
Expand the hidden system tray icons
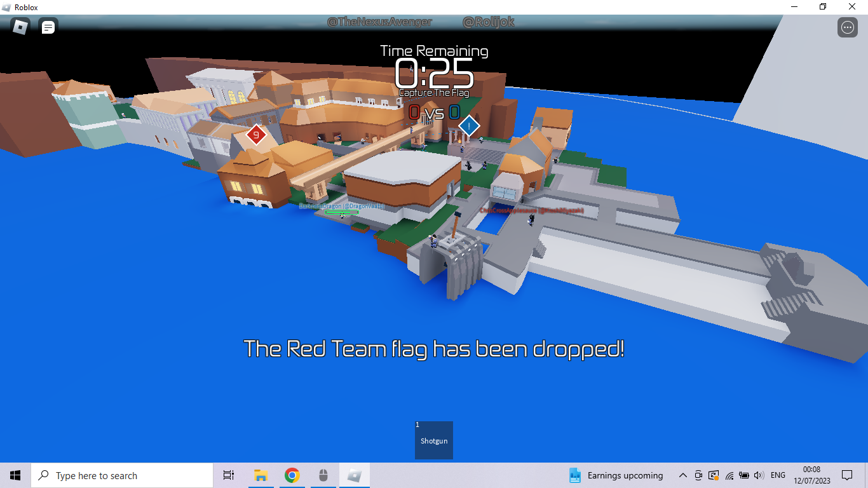tap(682, 475)
